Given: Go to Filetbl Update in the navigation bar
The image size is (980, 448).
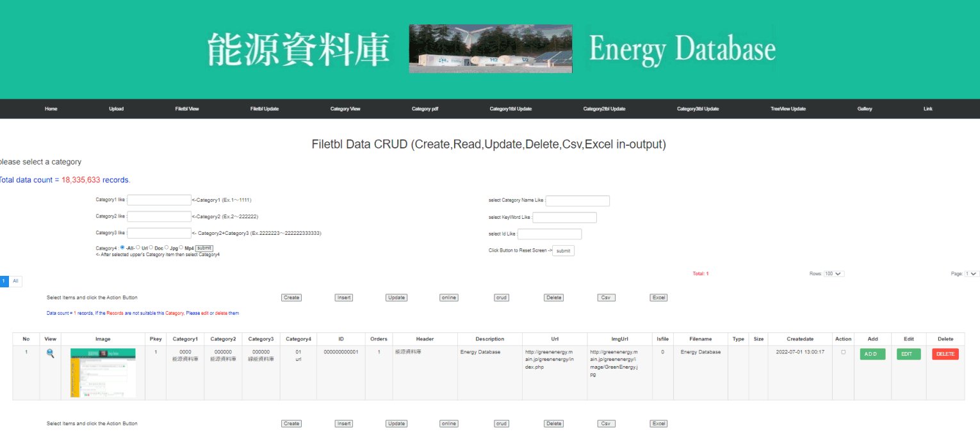Looking at the screenshot, I should click(264, 109).
